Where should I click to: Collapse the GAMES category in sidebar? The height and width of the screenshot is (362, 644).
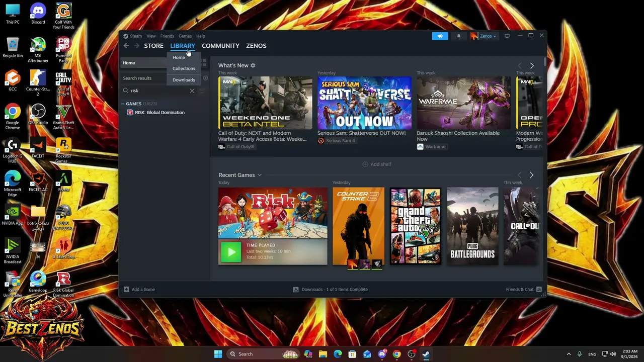point(123,104)
